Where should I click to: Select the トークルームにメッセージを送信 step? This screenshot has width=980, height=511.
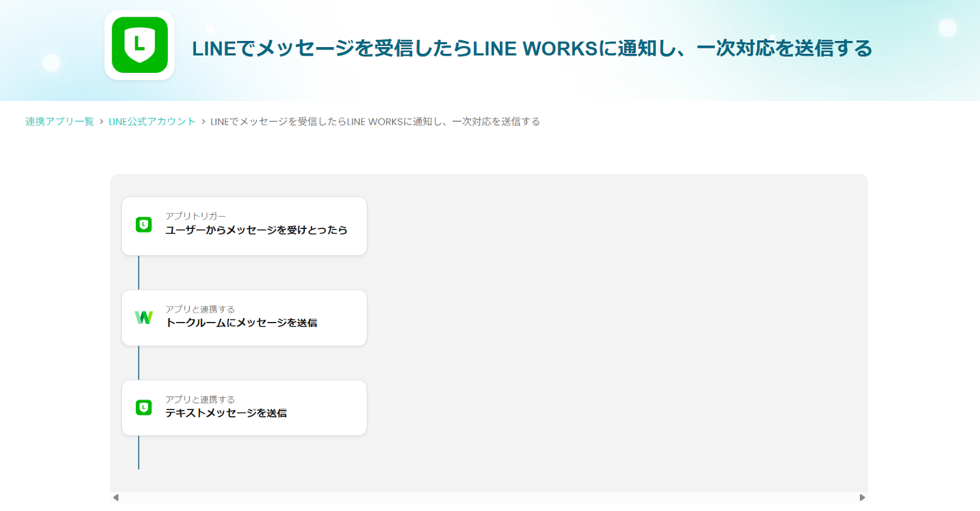(244, 318)
